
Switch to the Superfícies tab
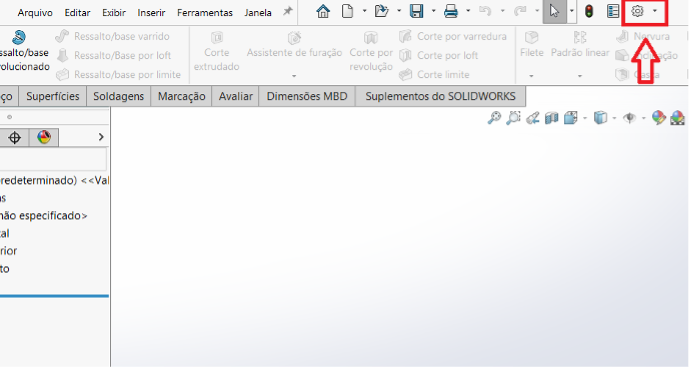click(53, 96)
